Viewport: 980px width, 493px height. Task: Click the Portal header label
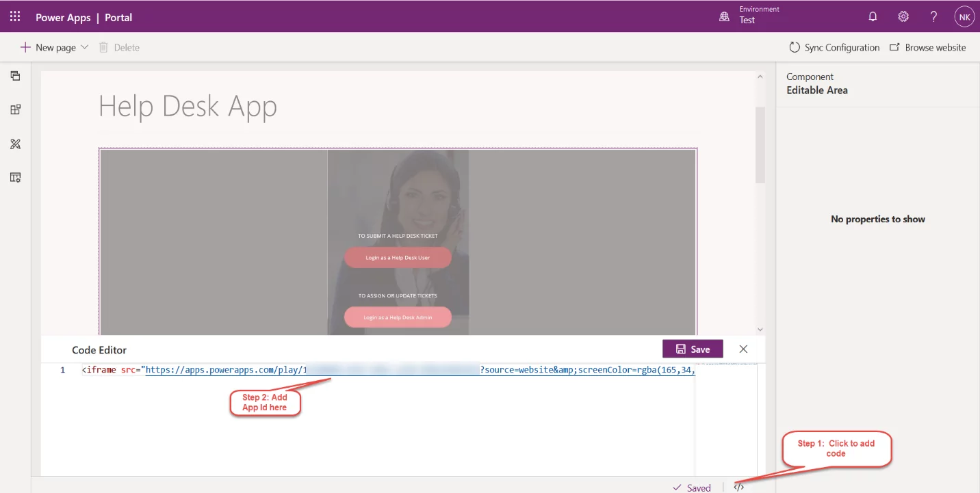pyautogui.click(x=118, y=17)
